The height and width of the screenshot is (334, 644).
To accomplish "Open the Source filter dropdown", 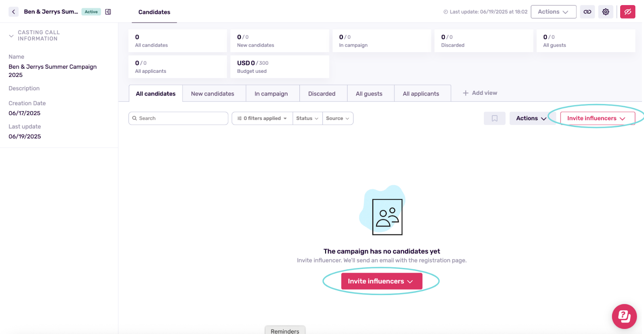I will (x=338, y=118).
